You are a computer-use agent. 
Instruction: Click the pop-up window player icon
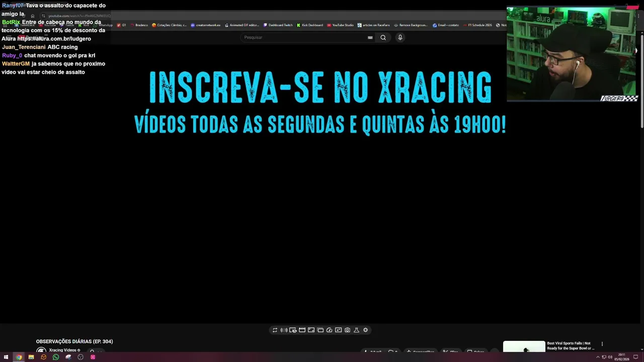(x=320, y=330)
